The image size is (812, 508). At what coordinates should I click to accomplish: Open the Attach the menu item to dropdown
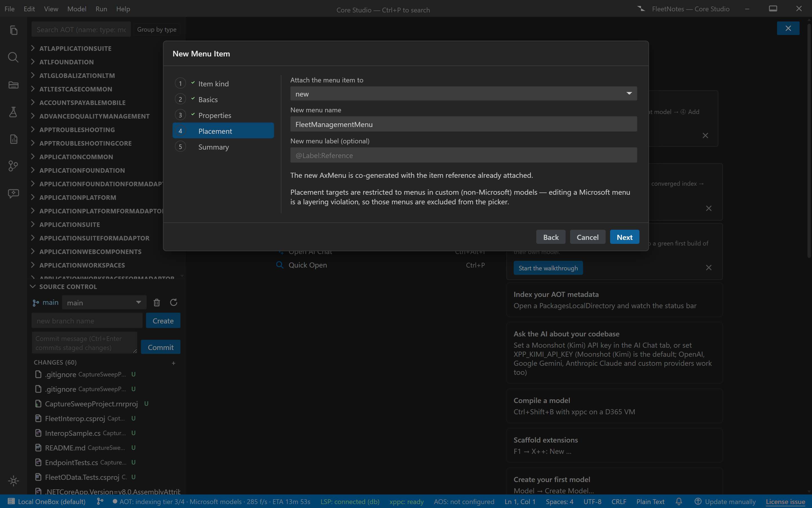[464, 94]
